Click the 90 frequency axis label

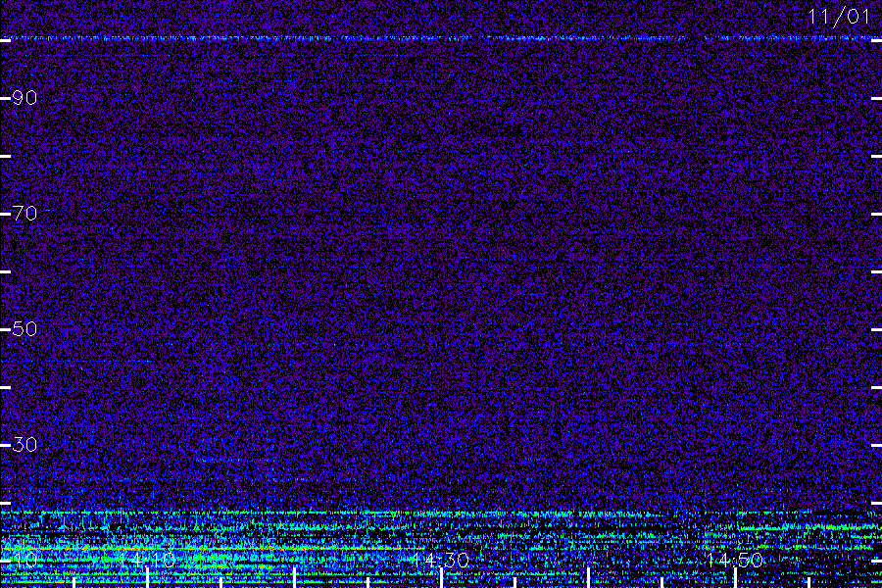click(x=24, y=98)
